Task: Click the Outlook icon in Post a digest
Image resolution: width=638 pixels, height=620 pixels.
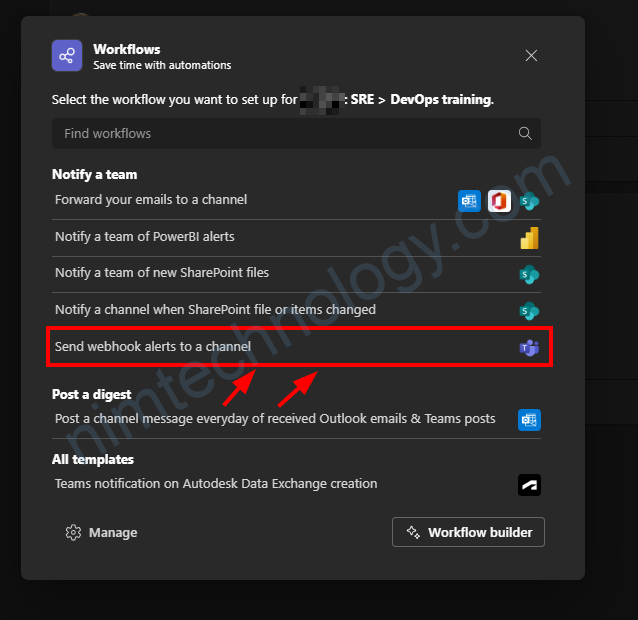Action: 529,420
